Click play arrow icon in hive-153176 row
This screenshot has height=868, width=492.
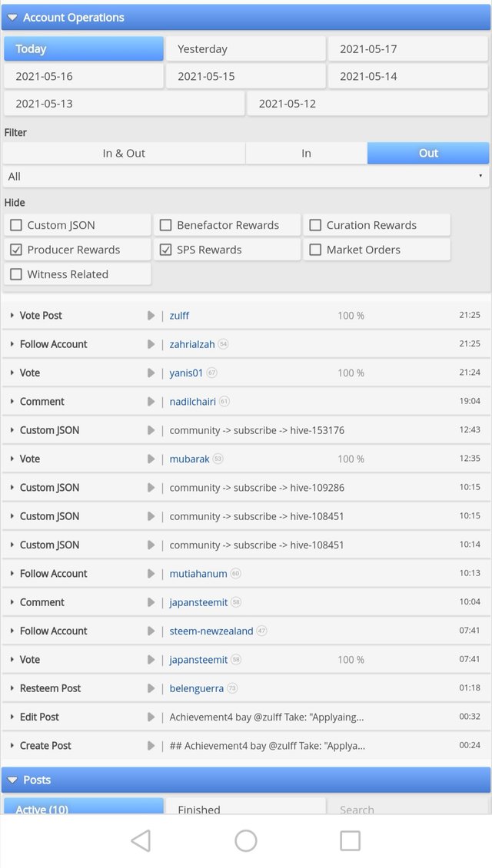(151, 430)
